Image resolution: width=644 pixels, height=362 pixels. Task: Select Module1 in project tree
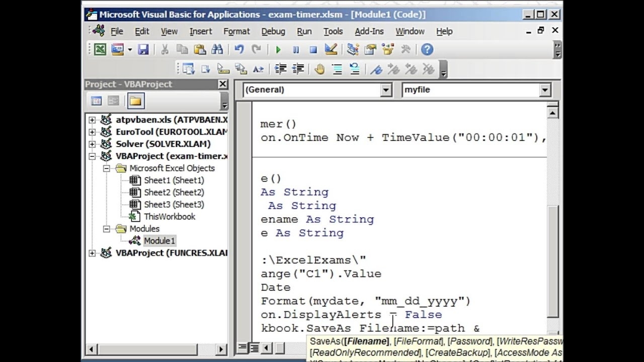[159, 240]
